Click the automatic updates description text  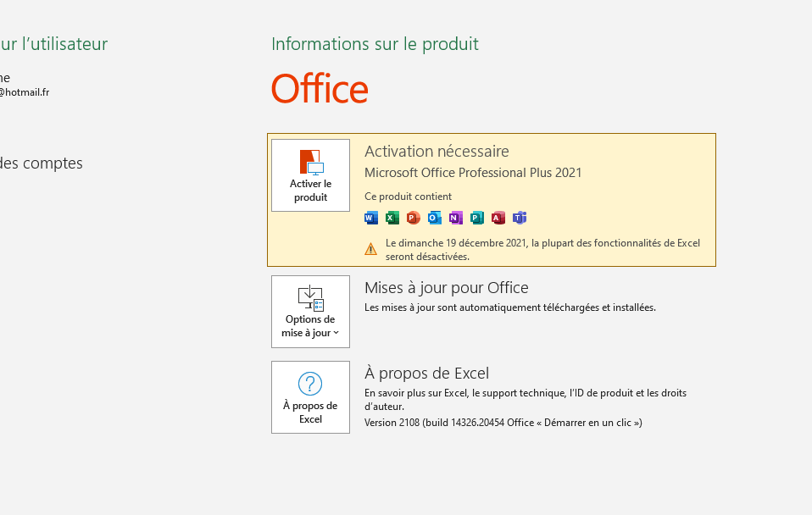click(x=510, y=307)
